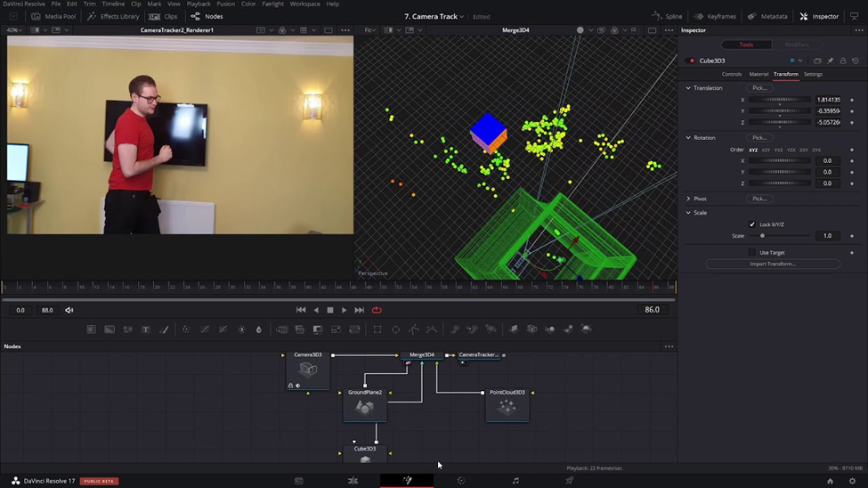868x488 pixels.
Task: Go to project manager home icon
Action: click(x=830, y=481)
